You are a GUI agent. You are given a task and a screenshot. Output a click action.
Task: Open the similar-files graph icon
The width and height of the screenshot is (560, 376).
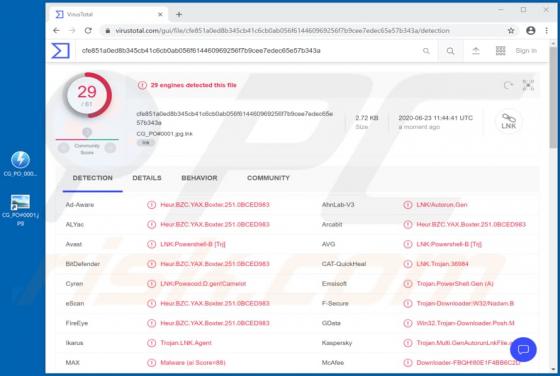coord(528,85)
